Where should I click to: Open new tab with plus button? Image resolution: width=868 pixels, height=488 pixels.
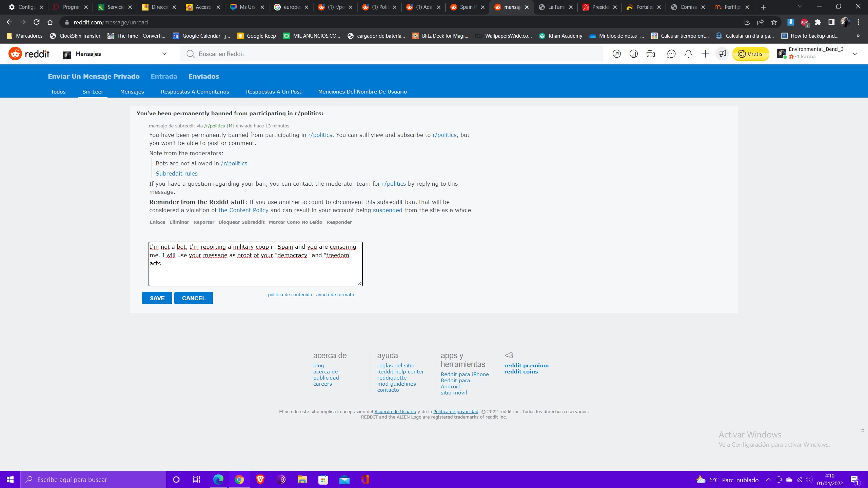[x=763, y=7]
